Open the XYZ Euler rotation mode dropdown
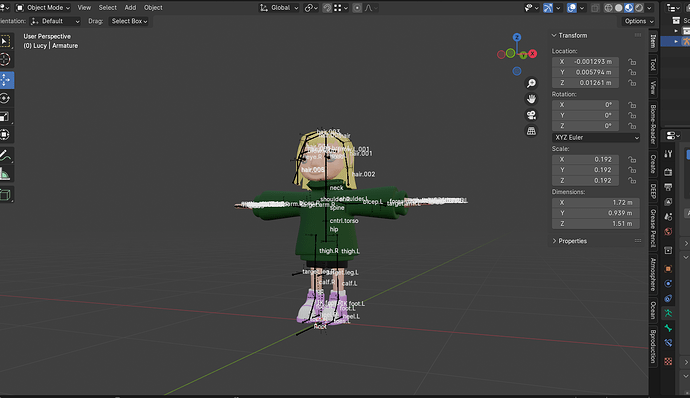 coord(596,137)
